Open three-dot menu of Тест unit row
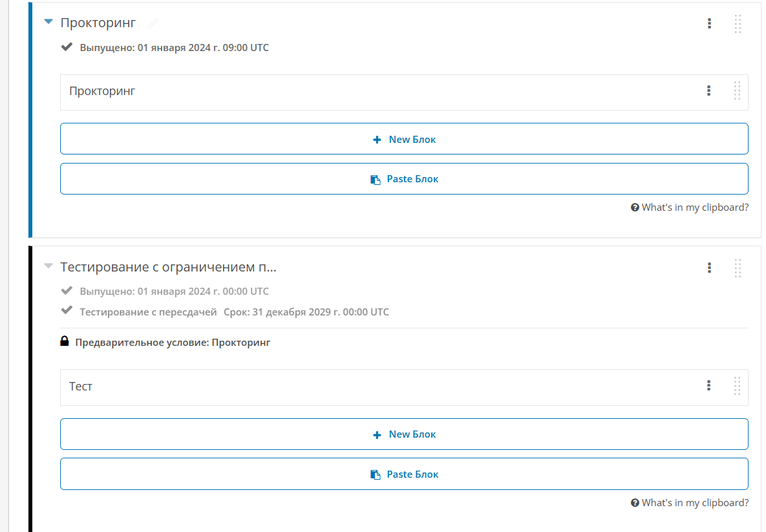This screenshot has width=766, height=532. pyautogui.click(x=709, y=386)
